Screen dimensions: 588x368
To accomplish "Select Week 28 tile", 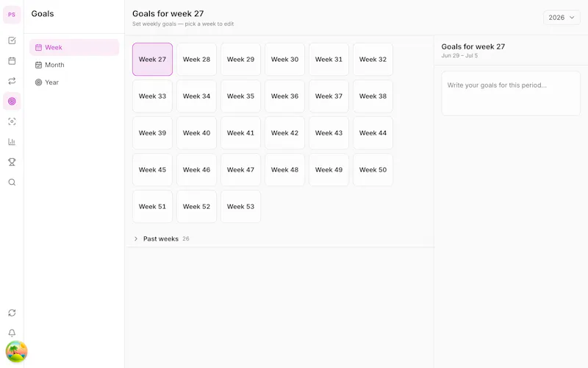I will (x=196, y=60).
